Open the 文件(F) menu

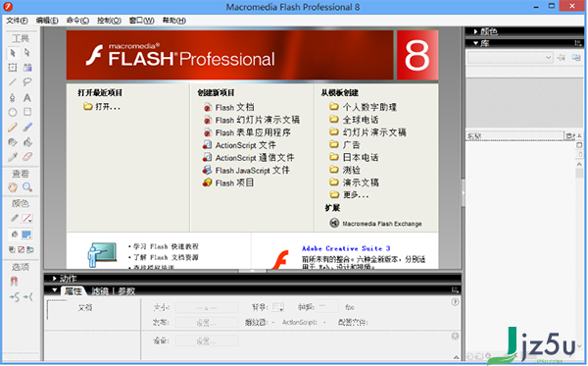17,21
